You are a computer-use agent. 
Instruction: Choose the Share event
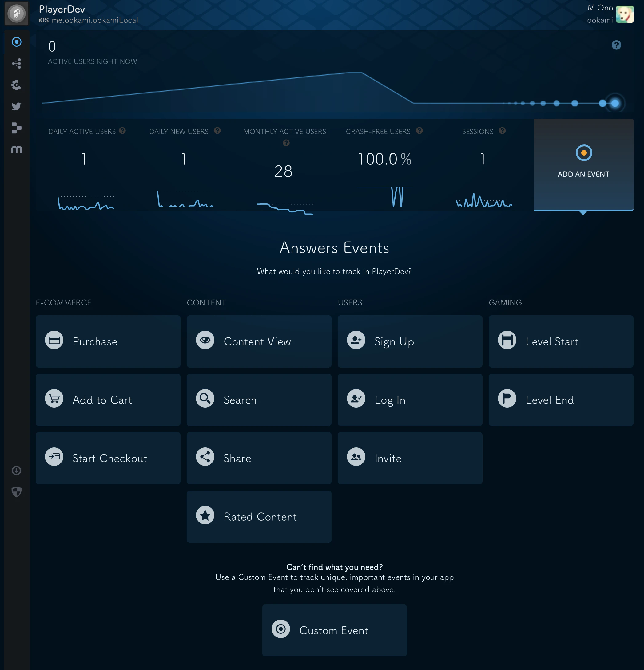pyautogui.click(x=259, y=459)
